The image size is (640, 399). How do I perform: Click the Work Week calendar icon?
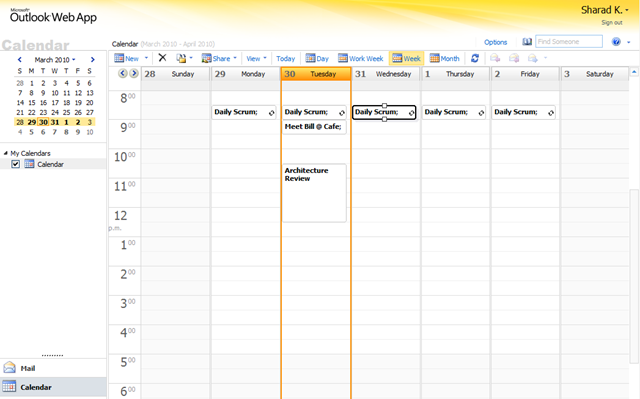tap(343, 58)
